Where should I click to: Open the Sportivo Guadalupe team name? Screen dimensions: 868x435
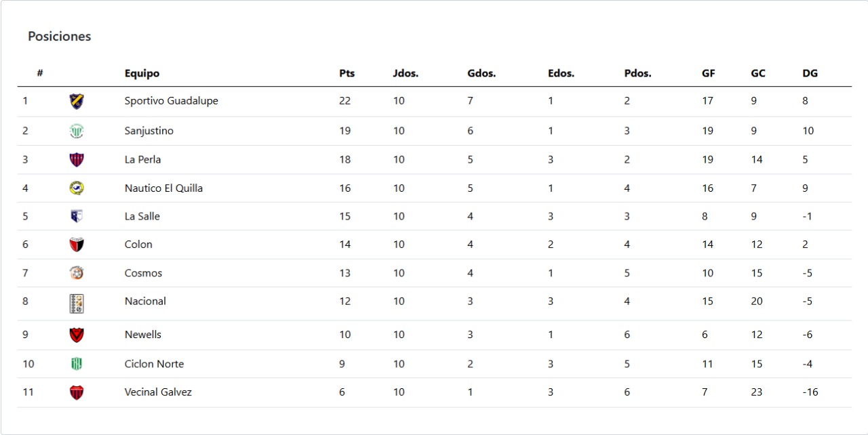tap(171, 101)
